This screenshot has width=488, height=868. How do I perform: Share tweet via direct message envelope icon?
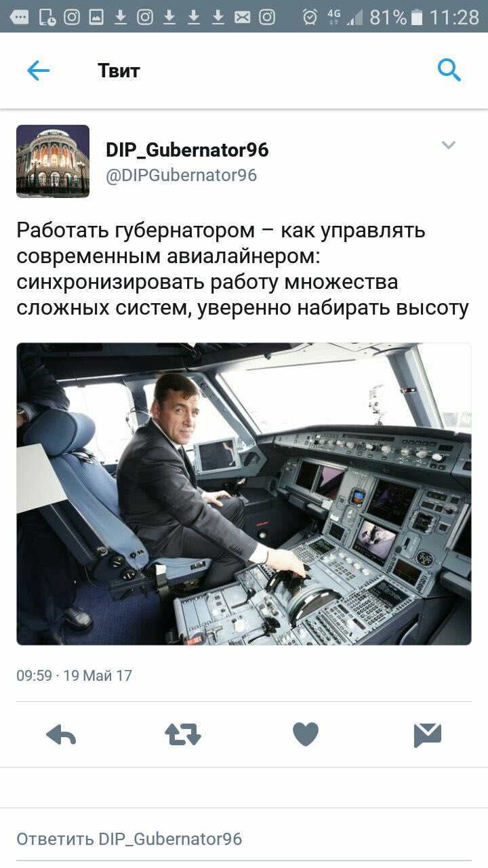pyautogui.click(x=428, y=735)
